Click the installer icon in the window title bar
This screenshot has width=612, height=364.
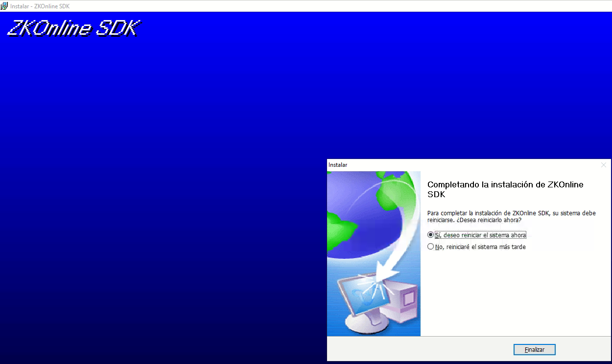pyautogui.click(x=4, y=6)
